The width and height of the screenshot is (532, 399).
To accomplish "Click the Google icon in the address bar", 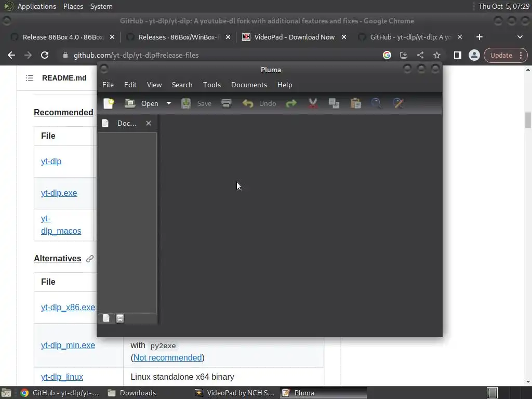I will click(387, 55).
